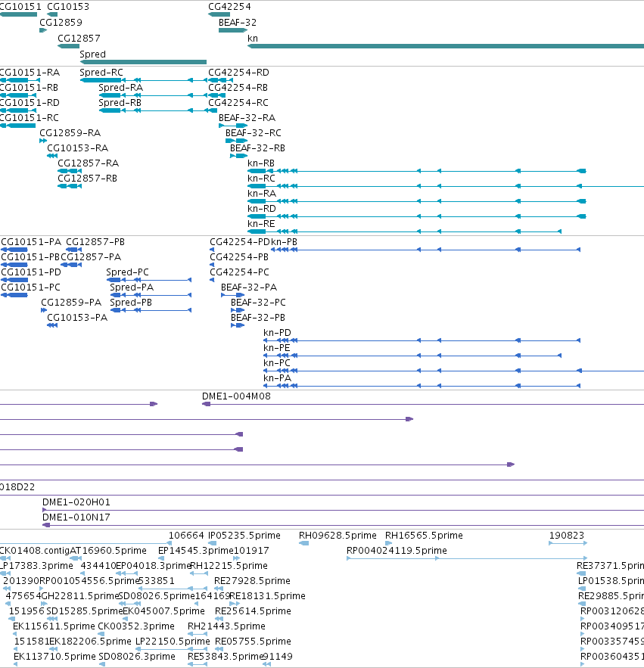Click CG10151-RD transcript label

[30, 103]
